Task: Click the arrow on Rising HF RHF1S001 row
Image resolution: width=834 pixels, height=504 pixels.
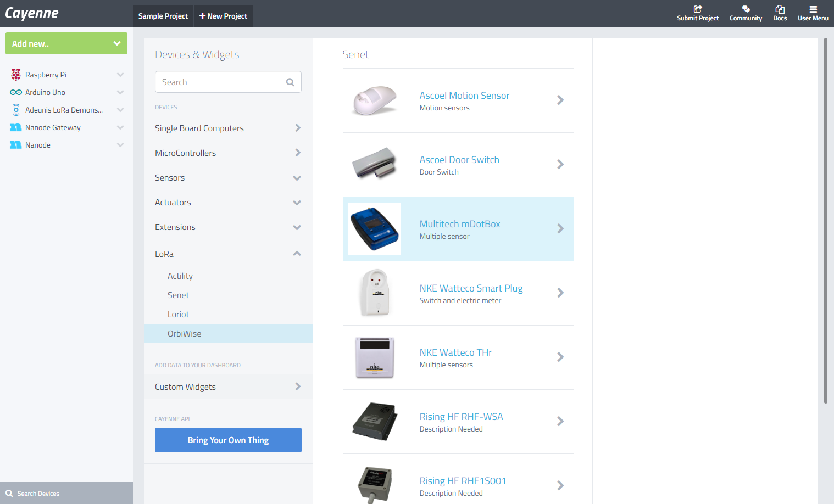Action: [x=560, y=485]
